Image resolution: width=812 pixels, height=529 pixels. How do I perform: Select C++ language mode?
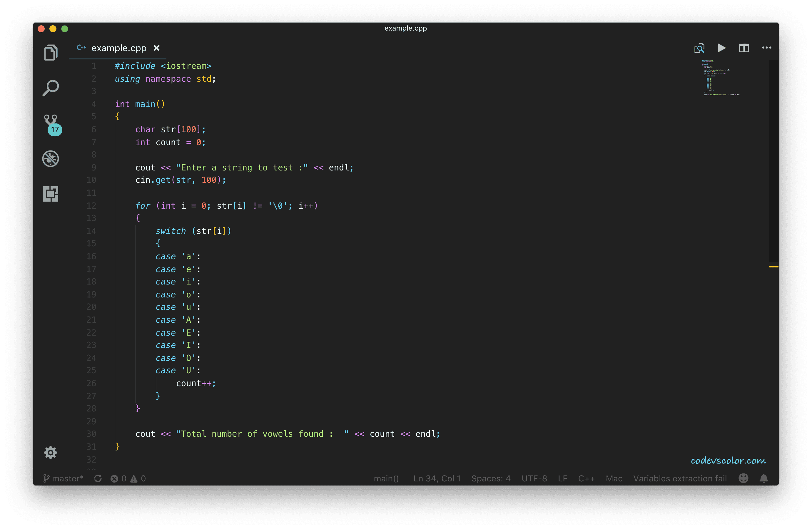pyautogui.click(x=586, y=478)
